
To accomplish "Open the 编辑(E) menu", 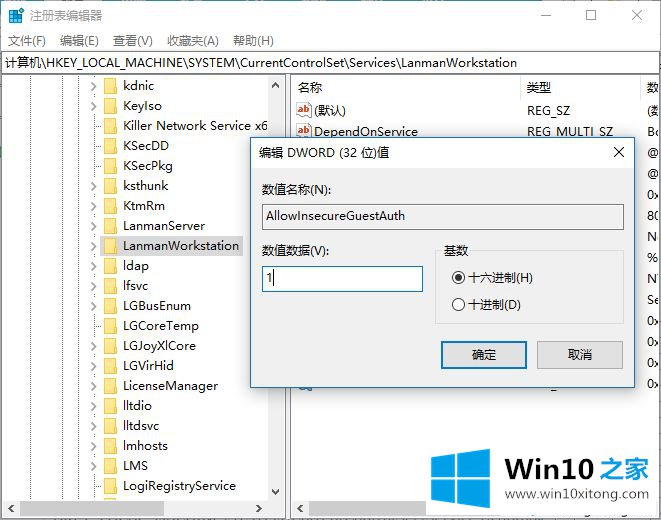I will pyautogui.click(x=79, y=41).
